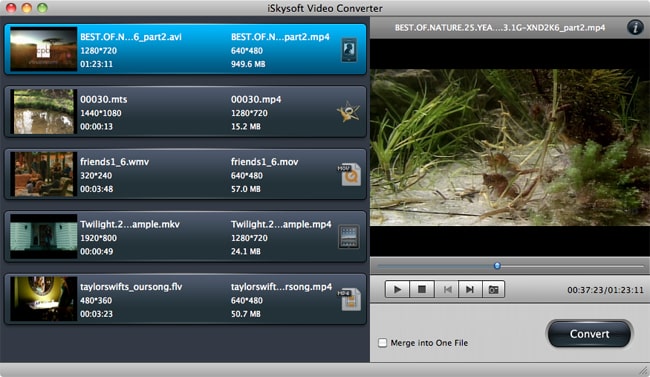Select the taylorswifts_oursong.flv list row
This screenshot has height=377, width=650.
(x=185, y=299)
